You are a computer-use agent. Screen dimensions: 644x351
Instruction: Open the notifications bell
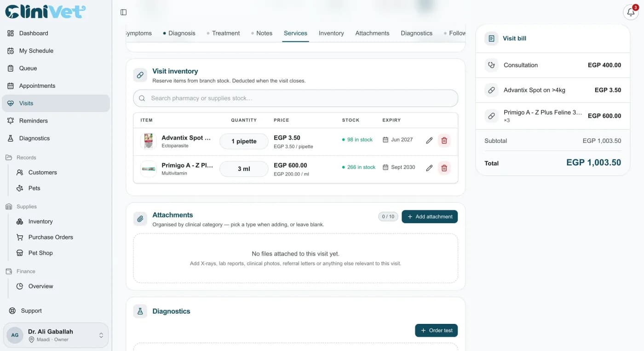631,12
